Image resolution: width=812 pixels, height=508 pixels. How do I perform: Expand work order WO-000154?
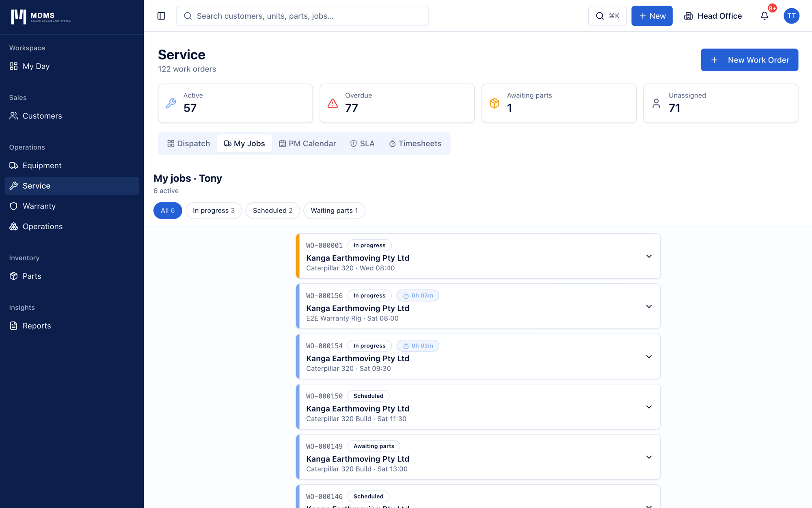point(649,357)
